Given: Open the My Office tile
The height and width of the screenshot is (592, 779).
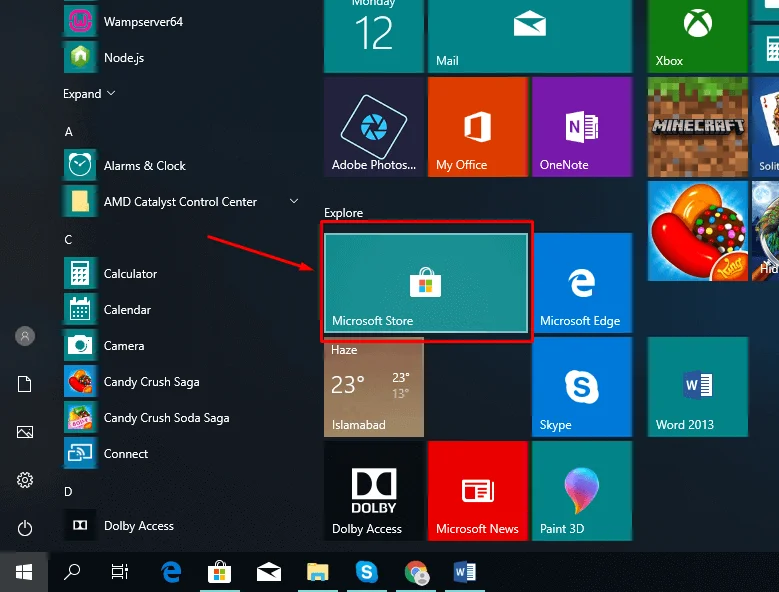Looking at the screenshot, I should coord(477,127).
